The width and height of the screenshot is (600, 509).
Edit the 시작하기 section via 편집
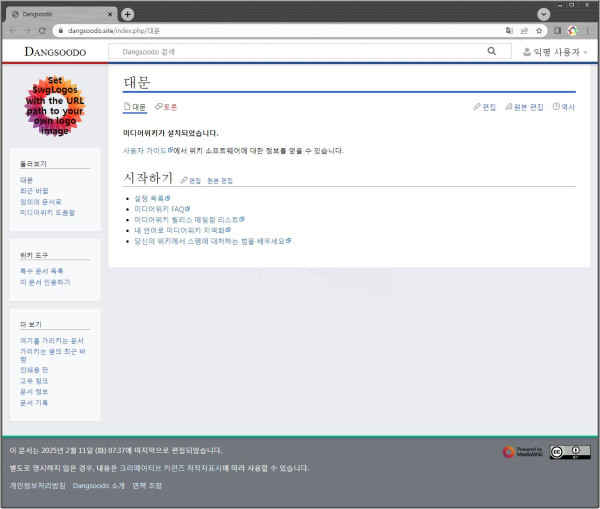190,180
